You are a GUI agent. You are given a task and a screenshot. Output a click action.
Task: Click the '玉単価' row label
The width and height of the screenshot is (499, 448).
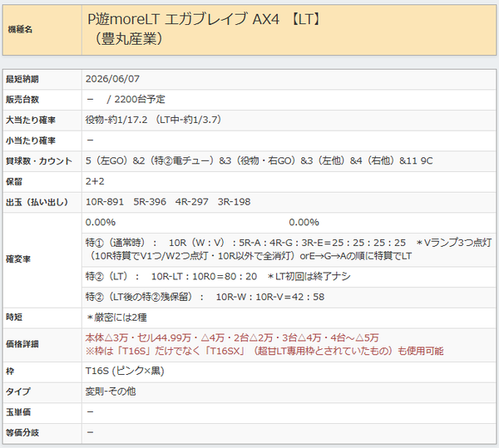(18, 412)
